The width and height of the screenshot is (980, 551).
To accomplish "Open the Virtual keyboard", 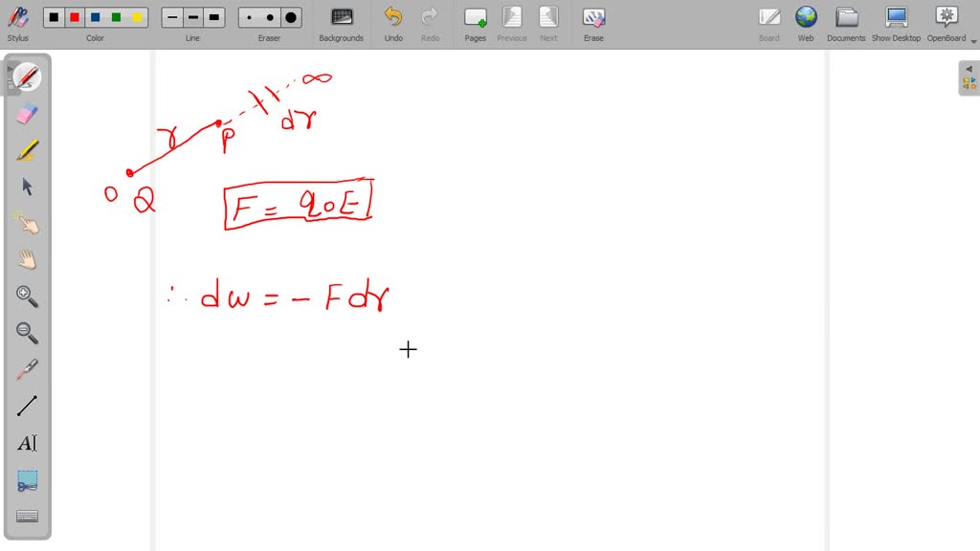I will tap(26, 517).
